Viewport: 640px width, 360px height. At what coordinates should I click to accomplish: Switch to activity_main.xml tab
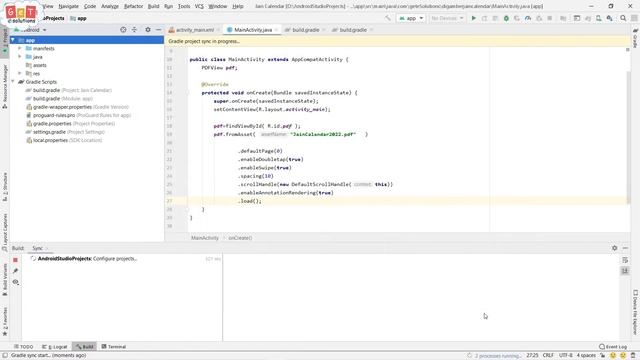(x=194, y=30)
